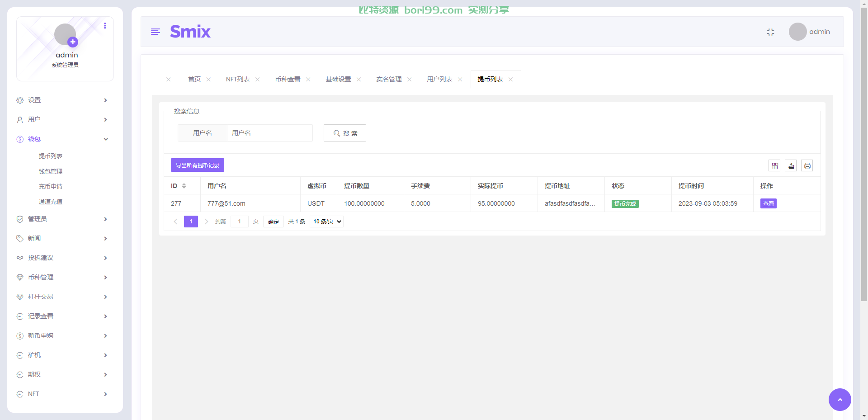
Task: Close the 基础设置 tab
Action: pos(359,80)
